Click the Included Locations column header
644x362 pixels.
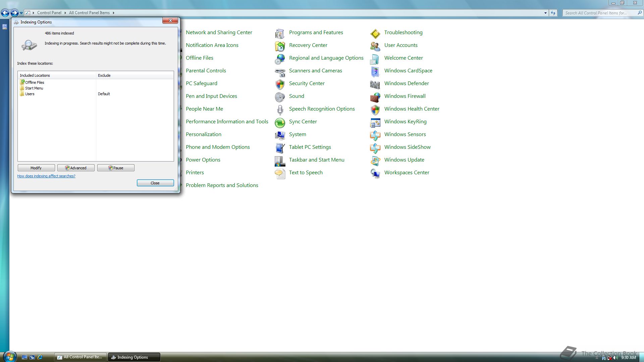[x=57, y=75]
